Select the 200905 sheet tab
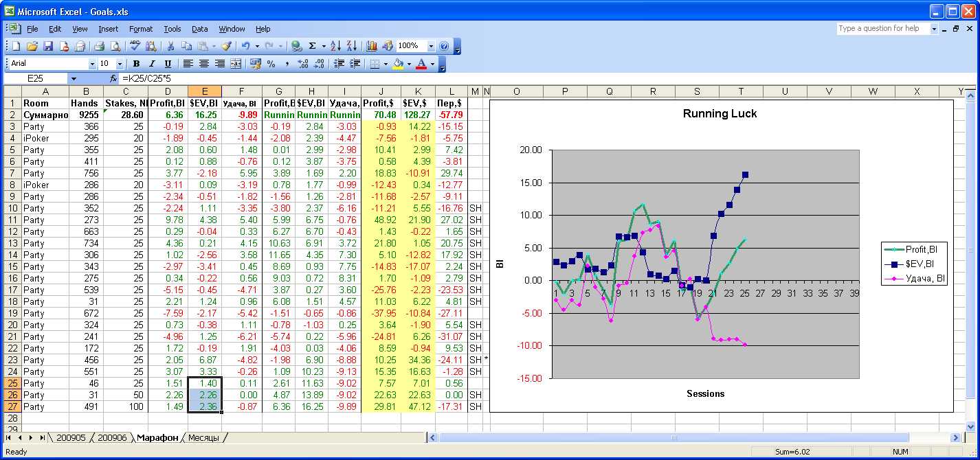980x460 pixels. (71, 438)
